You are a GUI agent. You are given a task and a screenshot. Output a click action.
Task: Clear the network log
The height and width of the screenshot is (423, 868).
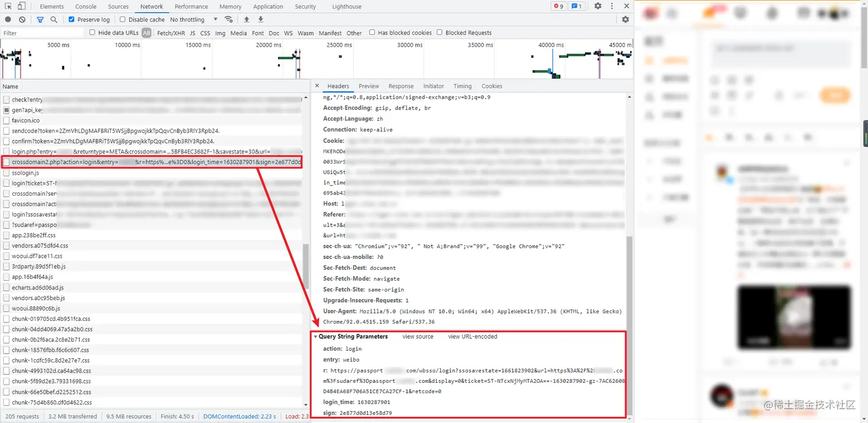22,20
